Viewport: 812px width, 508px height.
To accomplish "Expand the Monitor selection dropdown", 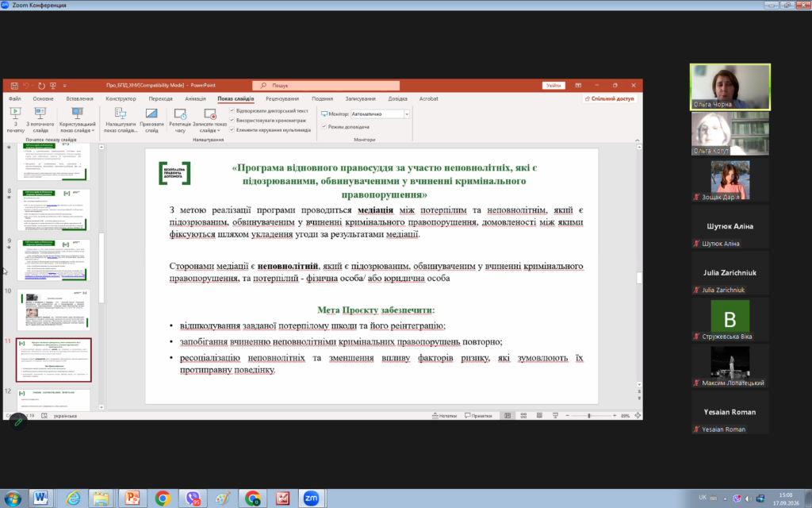I will click(x=407, y=114).
